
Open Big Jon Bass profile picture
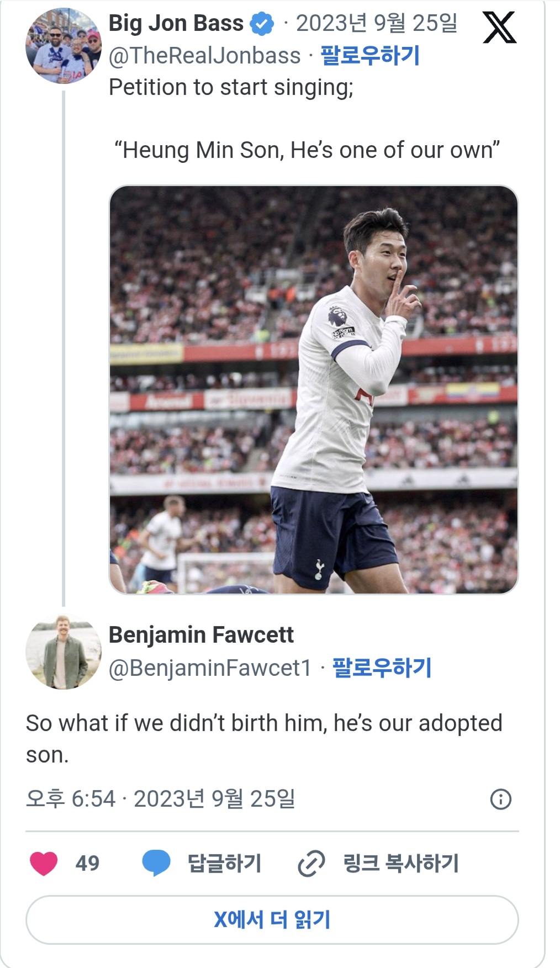click(64, 46)
